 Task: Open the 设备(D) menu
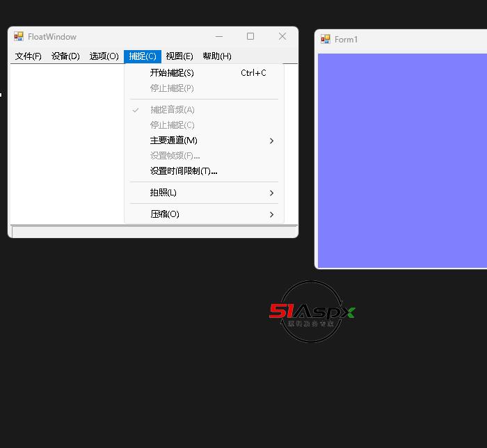point(65,56)
